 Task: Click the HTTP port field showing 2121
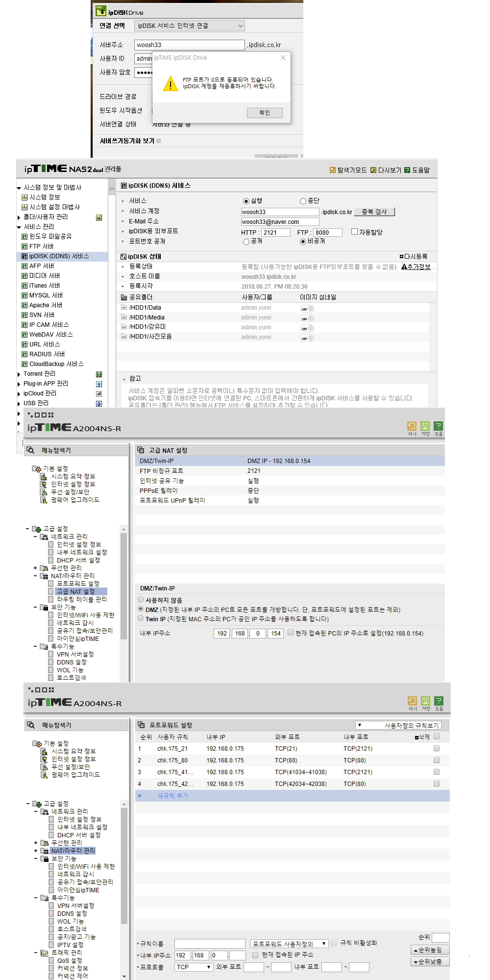(276, 232)
